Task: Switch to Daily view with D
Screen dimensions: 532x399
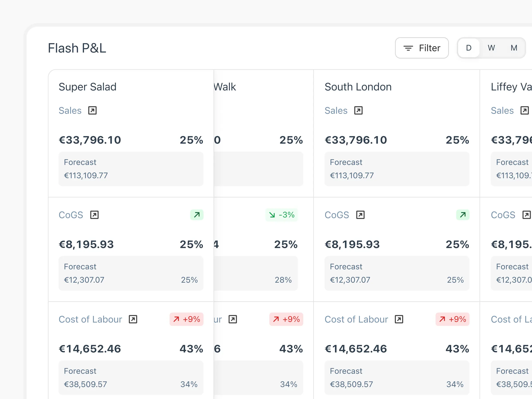Action: pyautogui.click(x=469, y=48)
